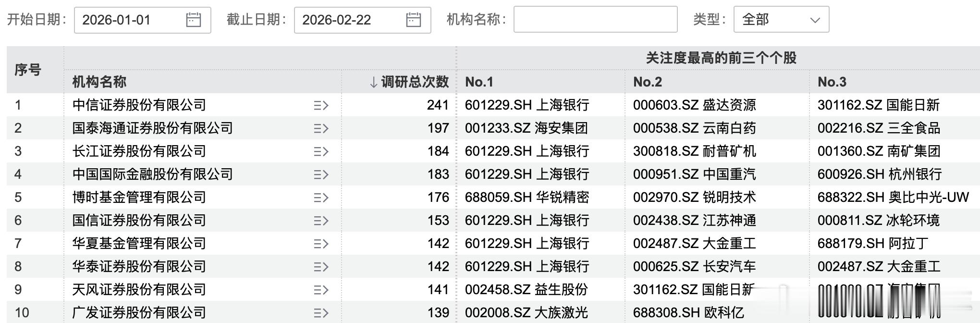Open 国信证券股份有限公司 institution name
The image size is (980, 323).
tap(139, 221)
